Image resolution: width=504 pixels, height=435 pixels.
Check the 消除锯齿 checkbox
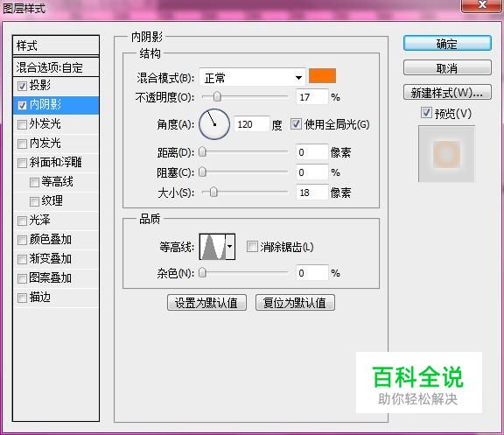coord(252,247)
